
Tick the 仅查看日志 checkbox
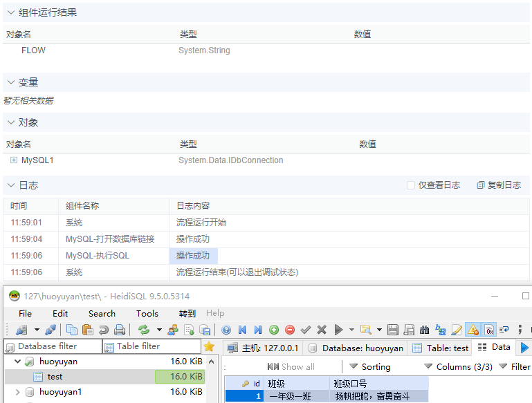pos(410,185)
